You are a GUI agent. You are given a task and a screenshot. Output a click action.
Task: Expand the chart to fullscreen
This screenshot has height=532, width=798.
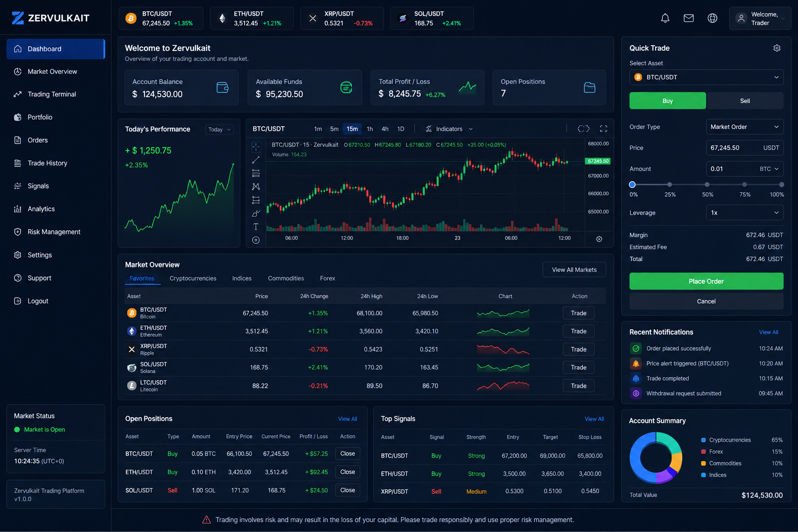pyautogui.click(x=604, y=129)
